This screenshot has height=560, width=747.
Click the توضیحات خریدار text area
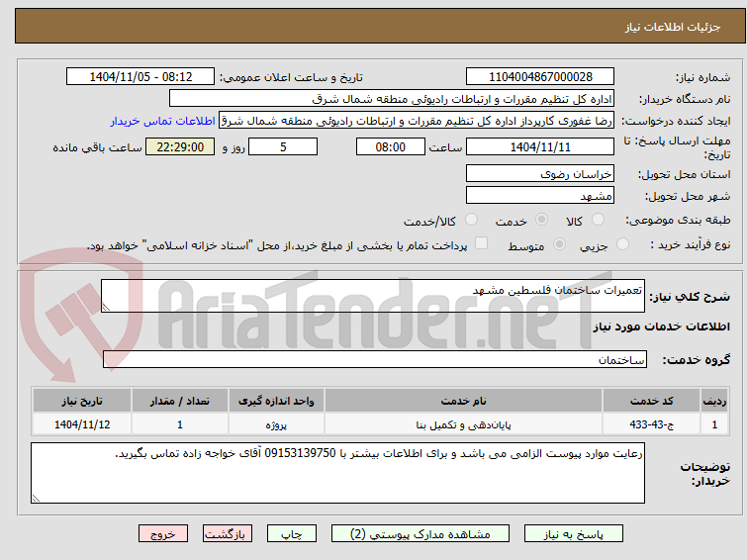337,473
